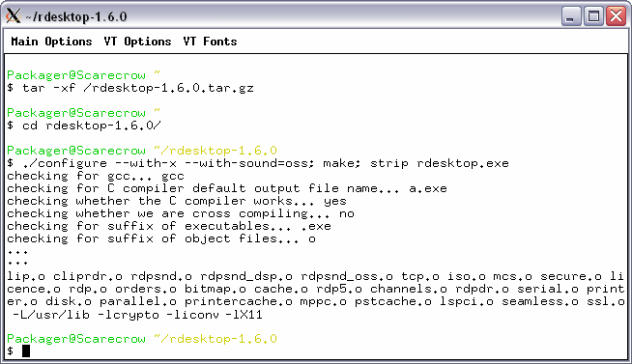Click the window title ~/rdesktop-1.6.0
The height and width of the screenshot is (364, 632).
tap(76, 17)
